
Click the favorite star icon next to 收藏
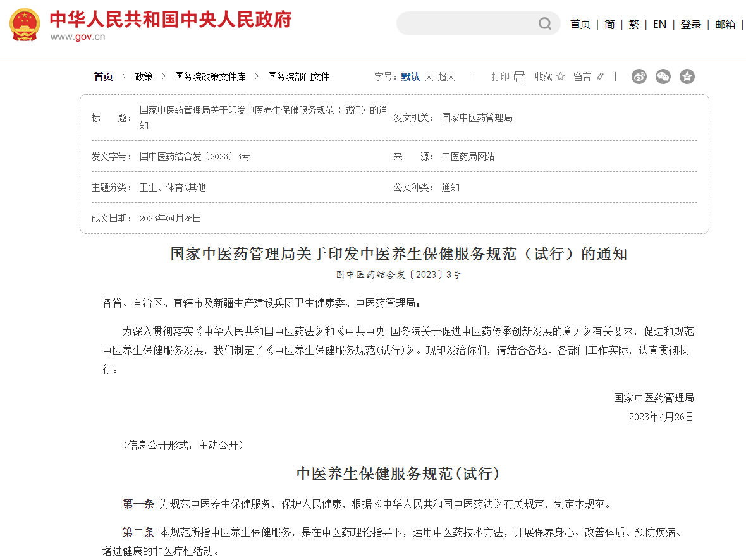pyautogui.click(x=560, y=76)
